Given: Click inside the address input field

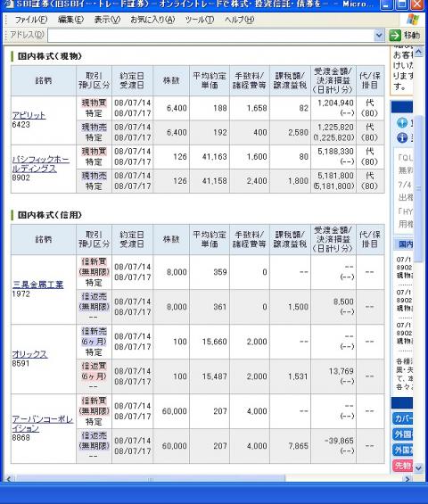Looking at the screenshot, I should (x=210, y=36).
